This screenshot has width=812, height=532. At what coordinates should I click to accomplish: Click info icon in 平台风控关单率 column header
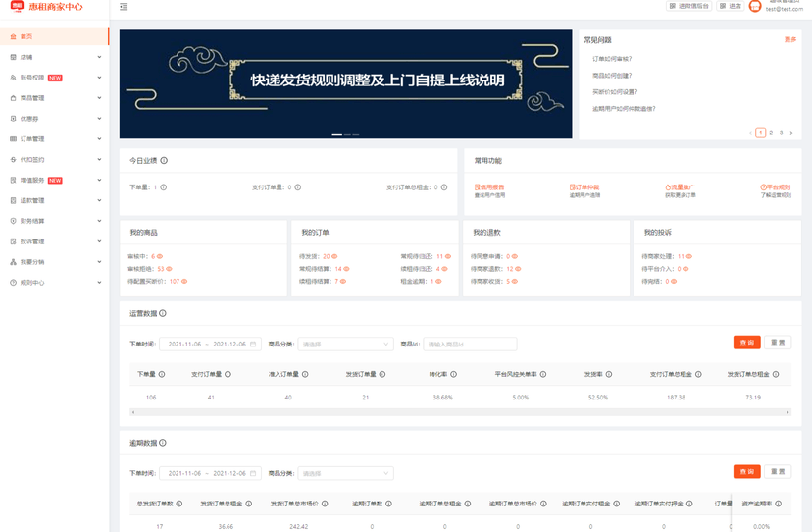[543, 374]
